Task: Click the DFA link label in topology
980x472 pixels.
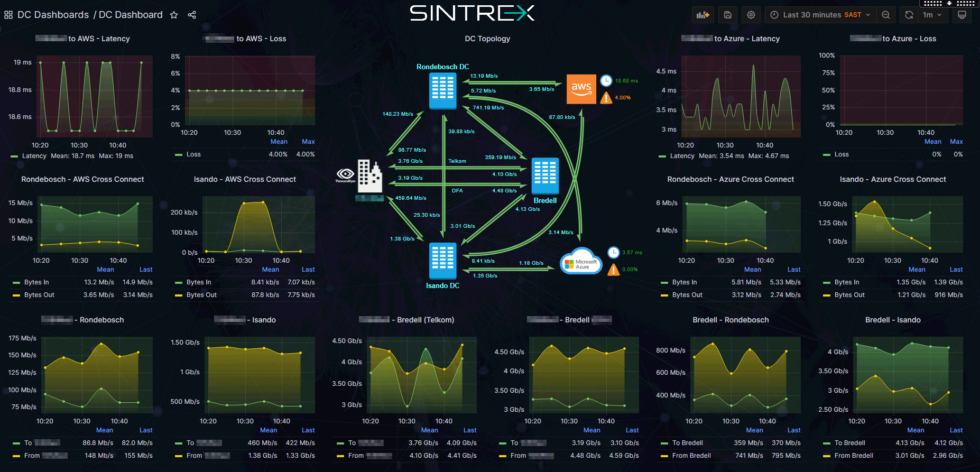Action: (457, 191)
